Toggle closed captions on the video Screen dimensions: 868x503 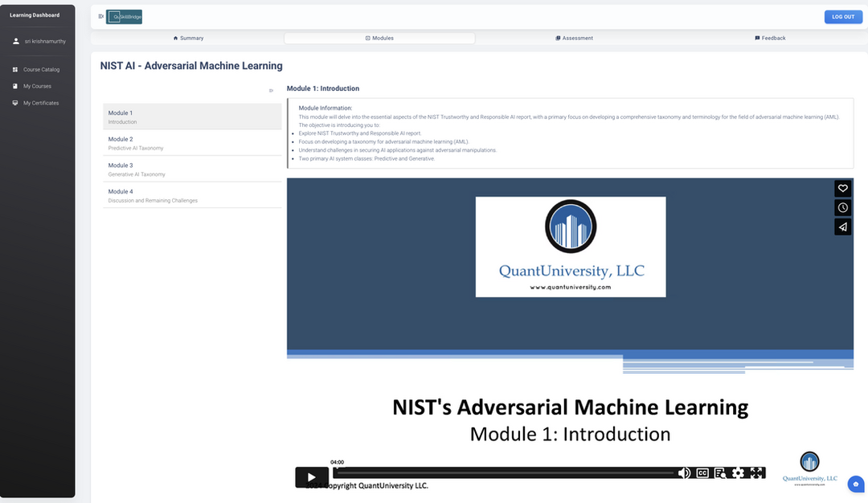click(x=702, y=473)
